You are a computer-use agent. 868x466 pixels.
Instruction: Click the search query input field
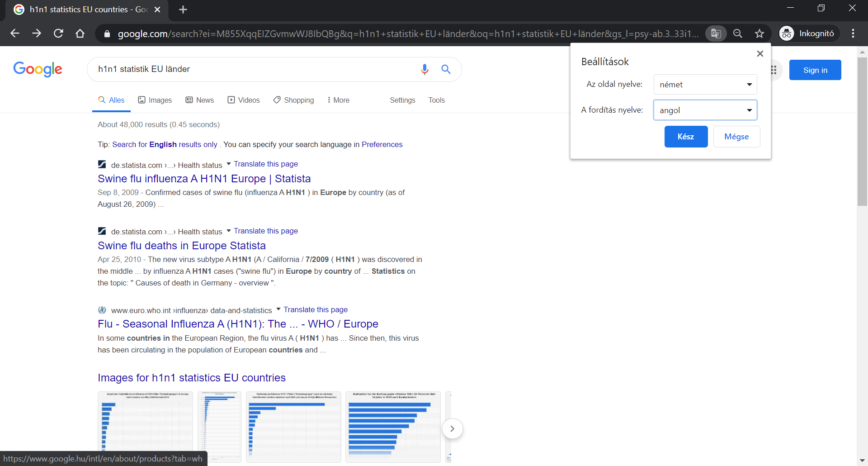[253, 69]
